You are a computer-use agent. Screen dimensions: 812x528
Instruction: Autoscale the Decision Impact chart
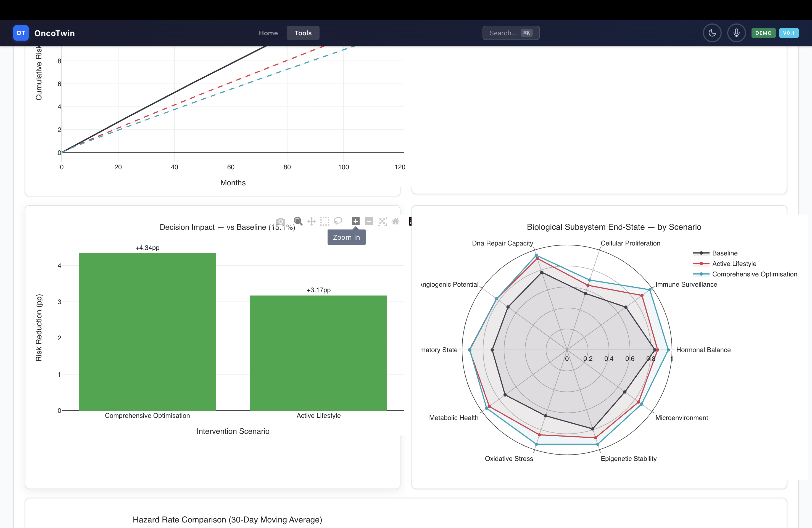click(382, 221)
